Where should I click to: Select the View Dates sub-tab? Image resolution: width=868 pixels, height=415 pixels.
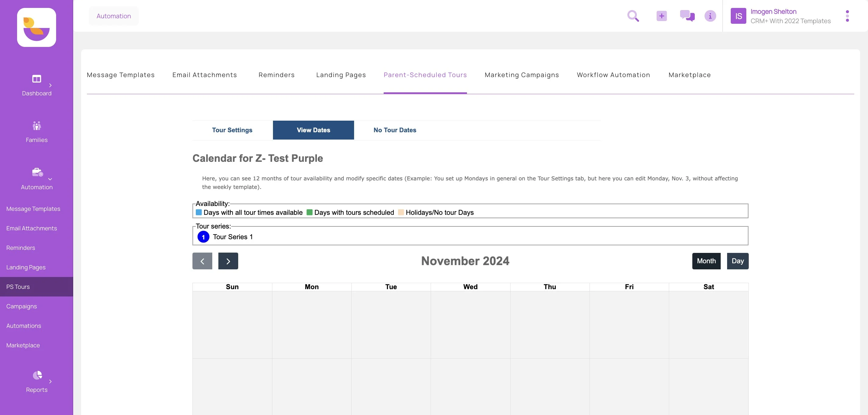tap(313, 130)
